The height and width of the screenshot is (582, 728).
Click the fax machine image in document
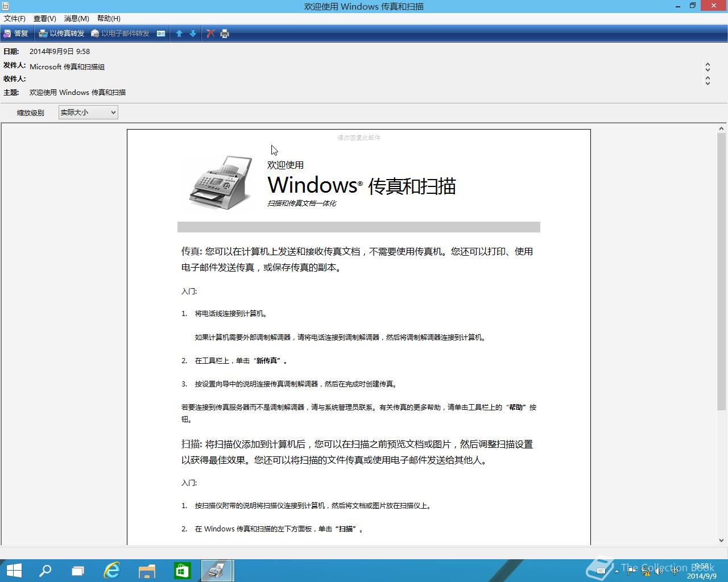(x=221, y=182)
